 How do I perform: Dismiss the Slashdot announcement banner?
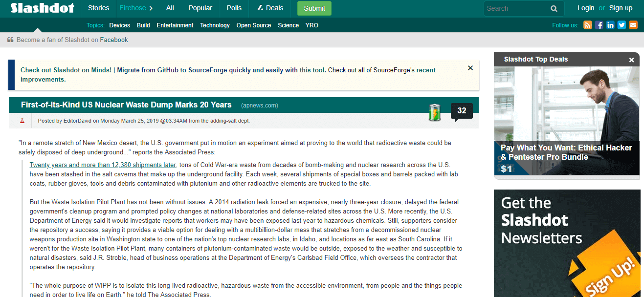[x=470, y=68]
